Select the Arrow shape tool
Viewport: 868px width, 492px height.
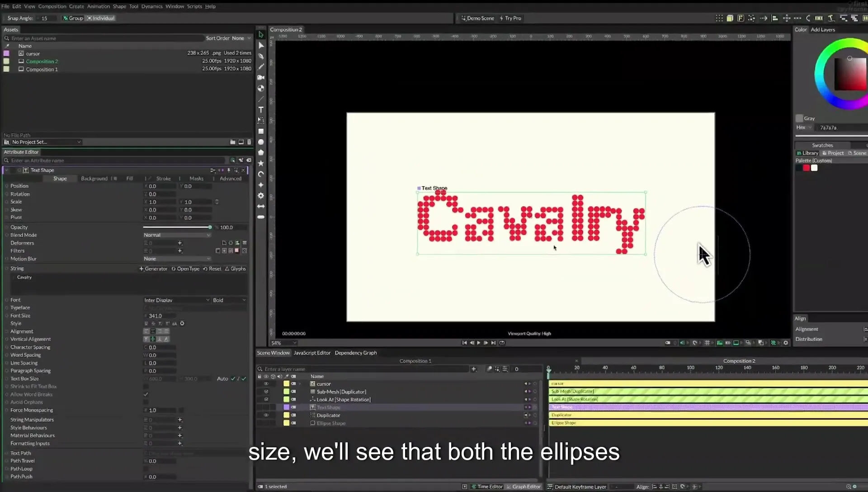click(261, 206)
